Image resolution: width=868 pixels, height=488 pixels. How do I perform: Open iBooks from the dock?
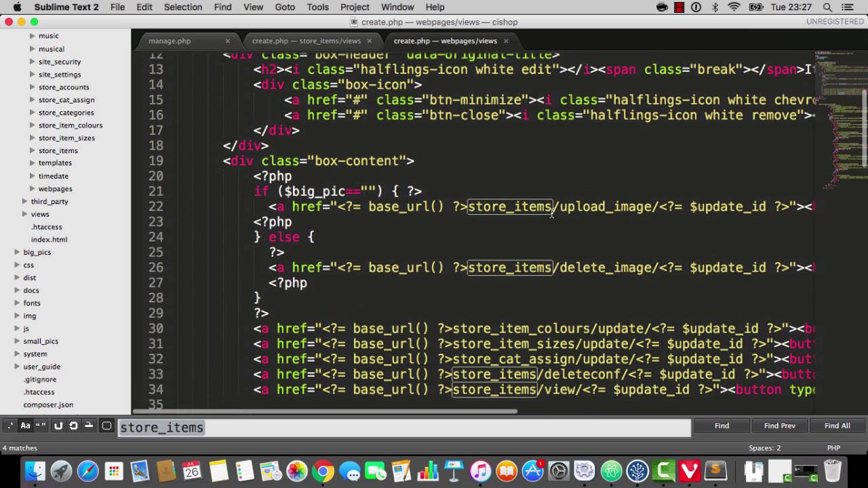tap(506, 470)
